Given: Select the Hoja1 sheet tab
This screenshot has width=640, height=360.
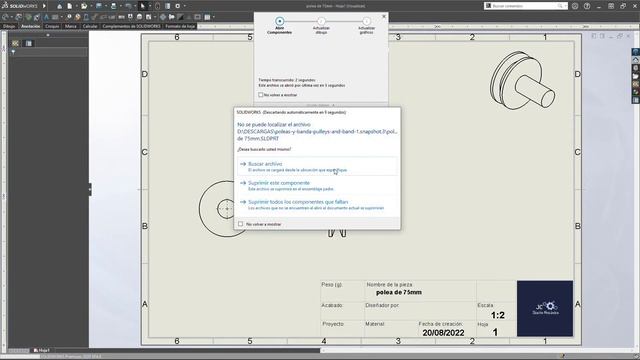Looking at the screenshot, I should (41, 350).
